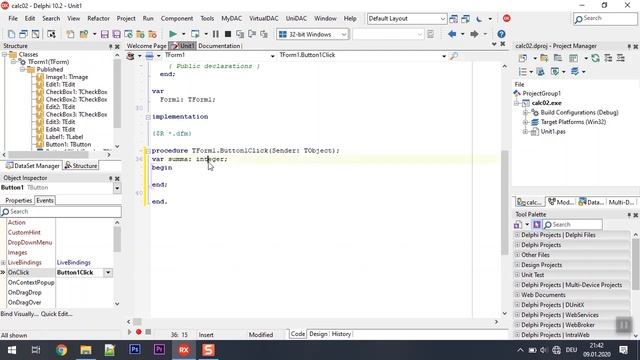The width and height of the screenshot is (640, 360).
Task: Click the Trace Into debug icon
Action: click(240, 34)
